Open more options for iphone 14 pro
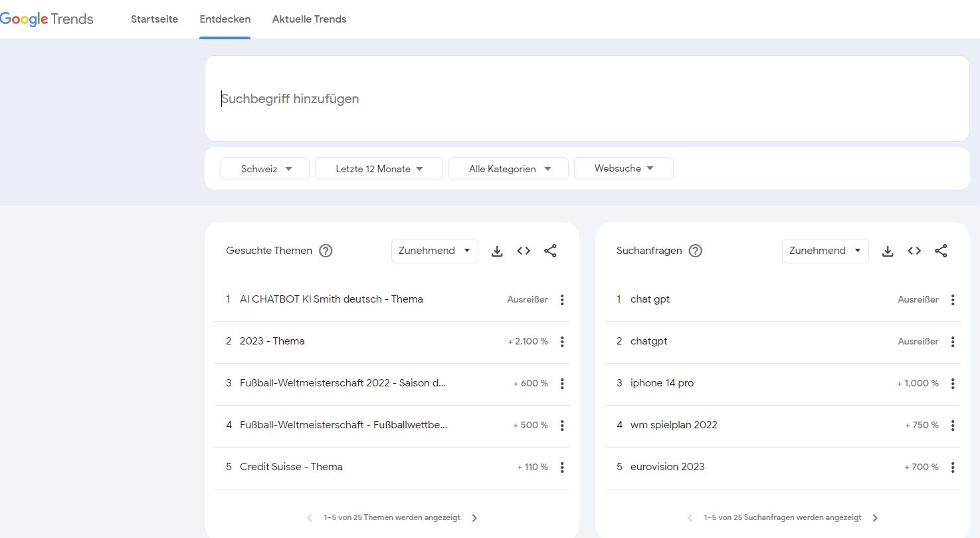The height and width of the screenshot is (538, 980). [x=953, y=384]
